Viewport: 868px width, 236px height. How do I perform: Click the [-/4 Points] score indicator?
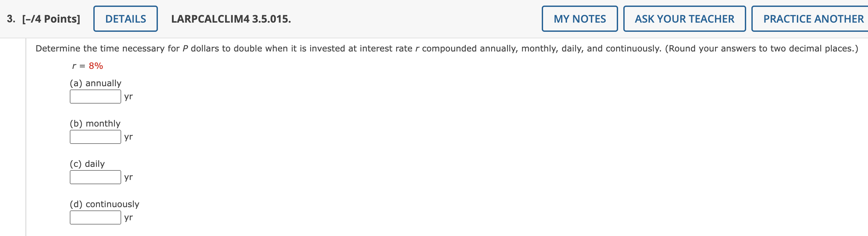[50, 19]
